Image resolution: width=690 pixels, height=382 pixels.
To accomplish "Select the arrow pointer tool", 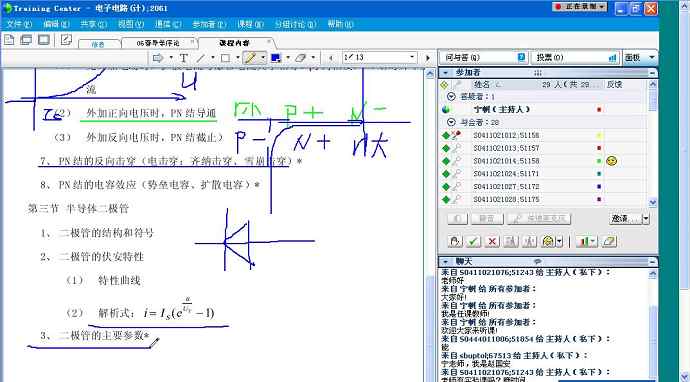I will coord(158,58).
